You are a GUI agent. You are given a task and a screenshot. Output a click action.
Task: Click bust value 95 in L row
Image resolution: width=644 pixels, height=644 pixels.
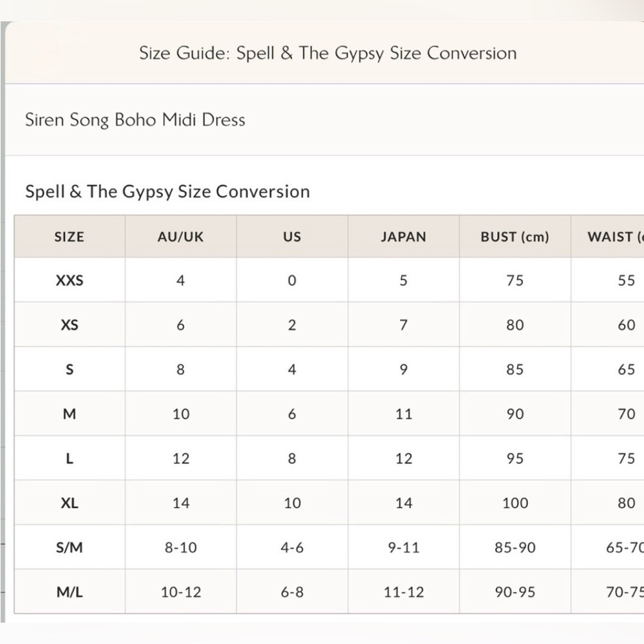515,459
